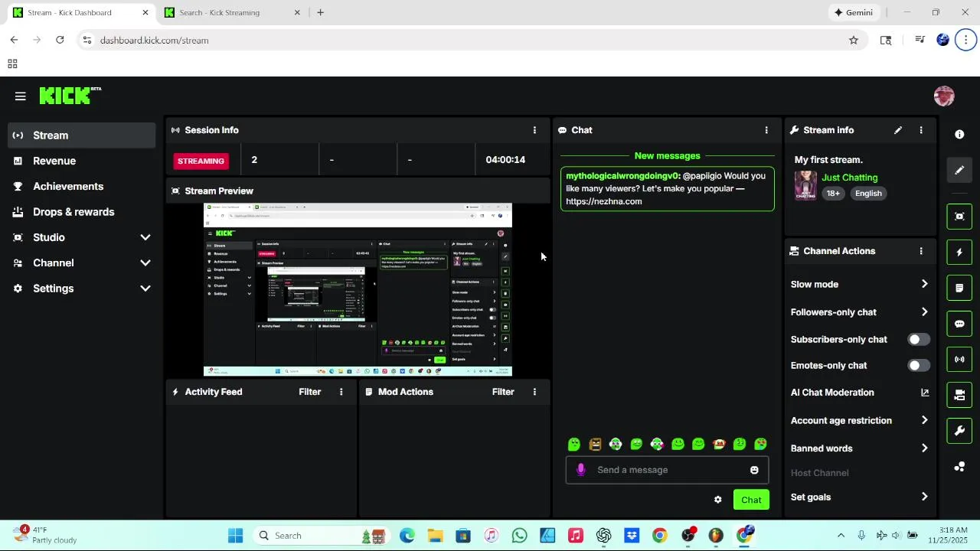
Task: Click the purple microphone icon in message box
Action: coord(581,470)
